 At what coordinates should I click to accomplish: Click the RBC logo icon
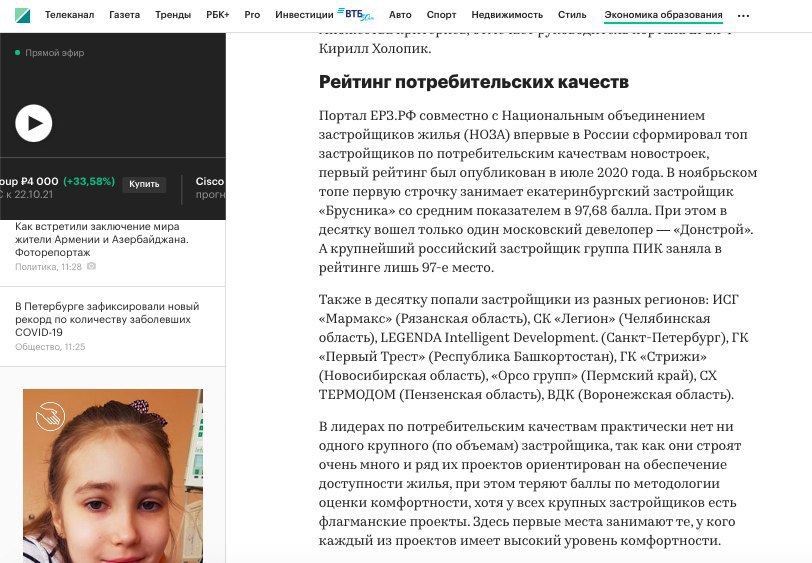click(x=22, y=16)
